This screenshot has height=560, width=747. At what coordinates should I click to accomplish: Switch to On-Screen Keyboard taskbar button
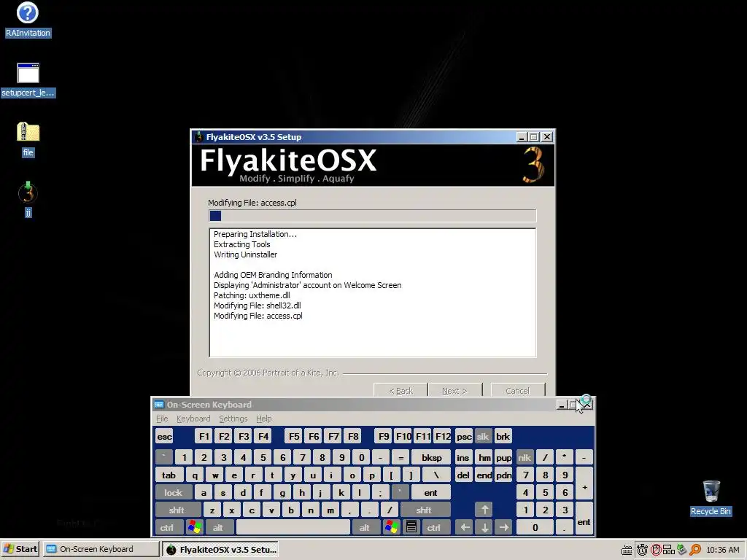[x=101, y=549]
